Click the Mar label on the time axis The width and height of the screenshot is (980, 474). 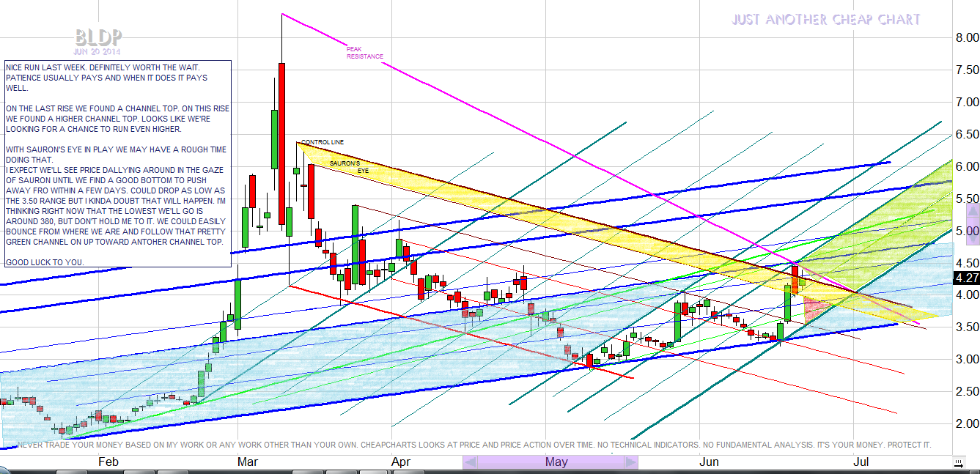(248, 462)
